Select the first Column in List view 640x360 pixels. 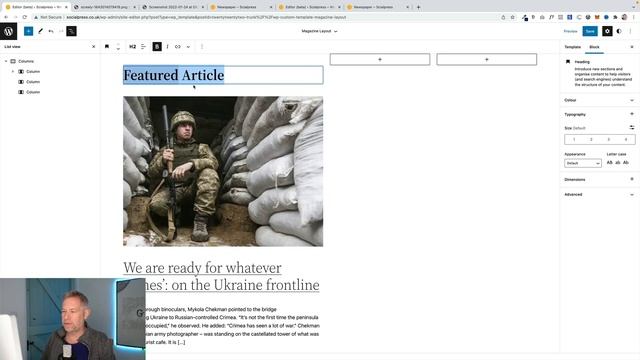coord(33,71)
